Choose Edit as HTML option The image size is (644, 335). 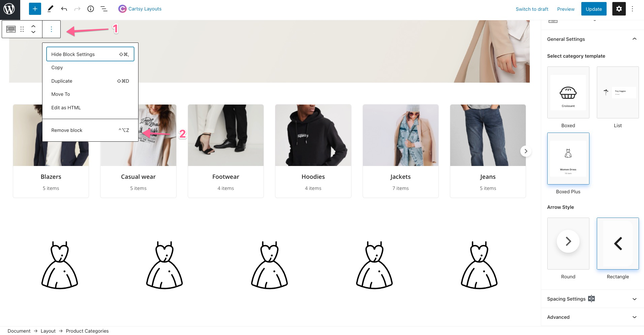(x=90, y=108)
